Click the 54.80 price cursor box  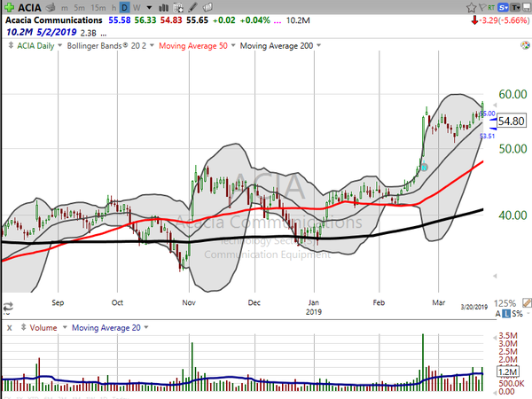coord(512,121)
